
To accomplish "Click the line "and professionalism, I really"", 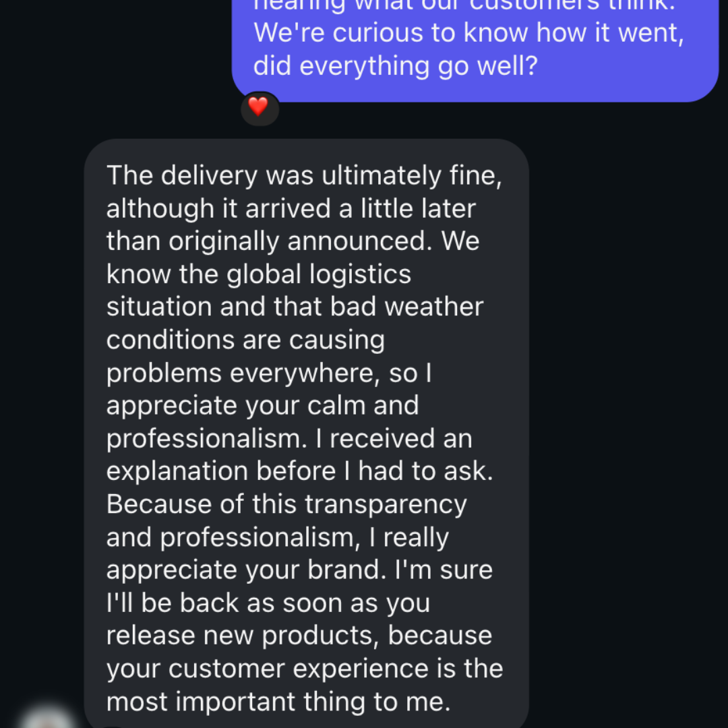I will coord(277,537).
